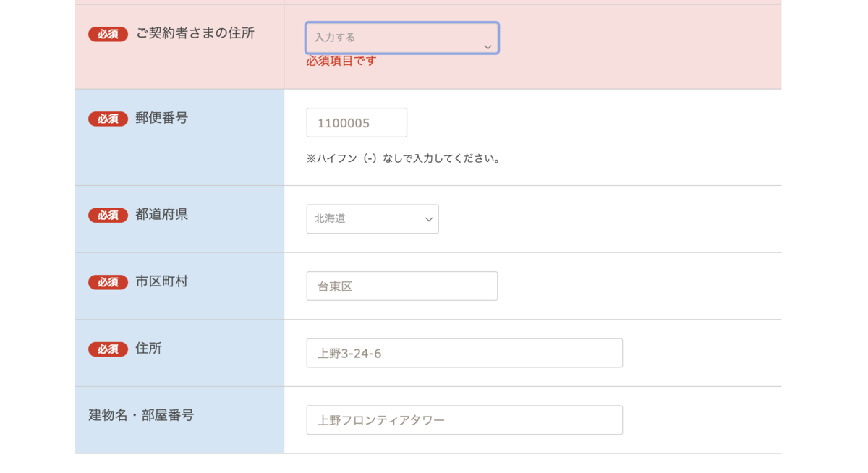Click the 必須 badge next to ご契約者さまの住所
Viewport: 868px width, 473px height.
109,34
